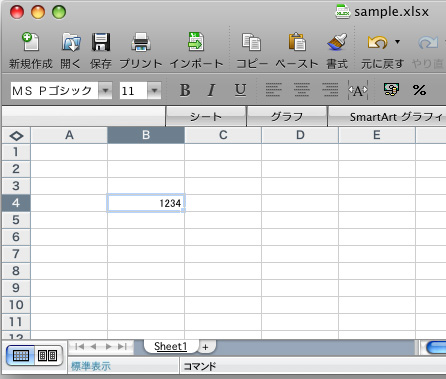The width and height of the screenshot is (446, 379).
Task: Select the 書式 format painter brush
Action: [x=337, y=42]
